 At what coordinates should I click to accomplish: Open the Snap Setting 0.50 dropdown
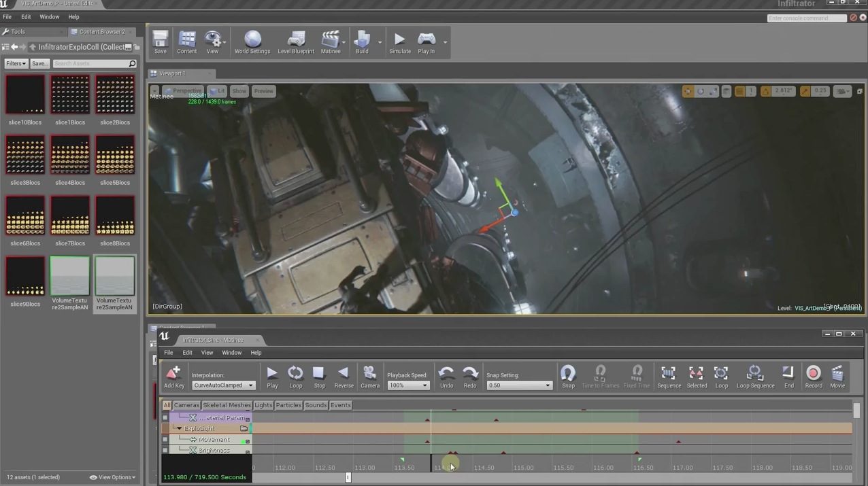pos(519,385)
